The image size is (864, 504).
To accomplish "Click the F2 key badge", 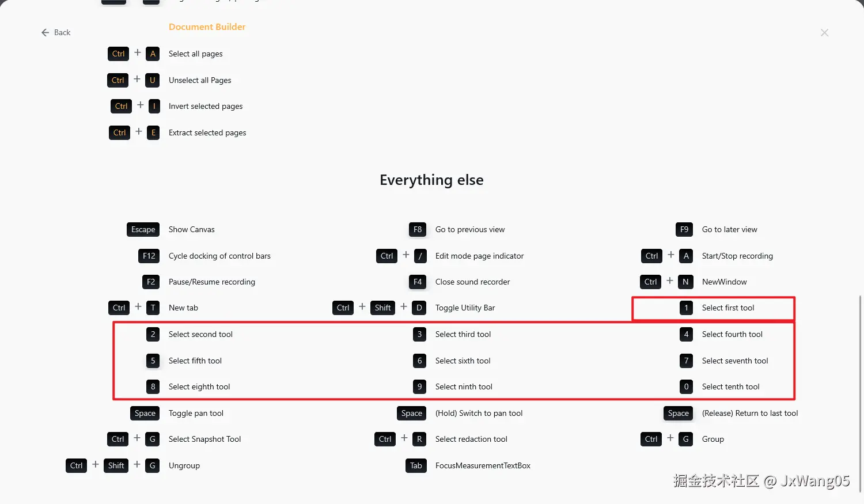I will tap(151, 282).
